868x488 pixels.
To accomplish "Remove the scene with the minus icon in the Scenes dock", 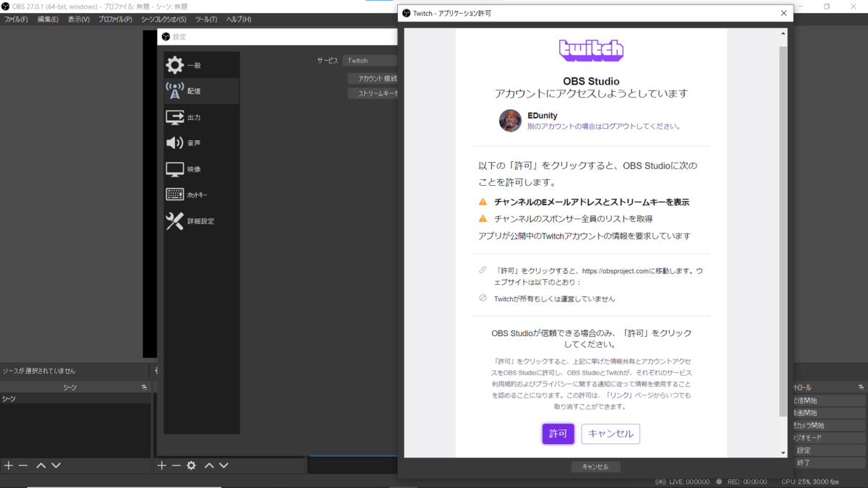I will click(23, 466).
